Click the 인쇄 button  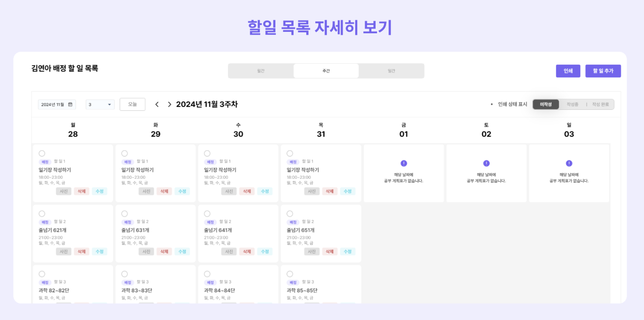pos(568,71)
